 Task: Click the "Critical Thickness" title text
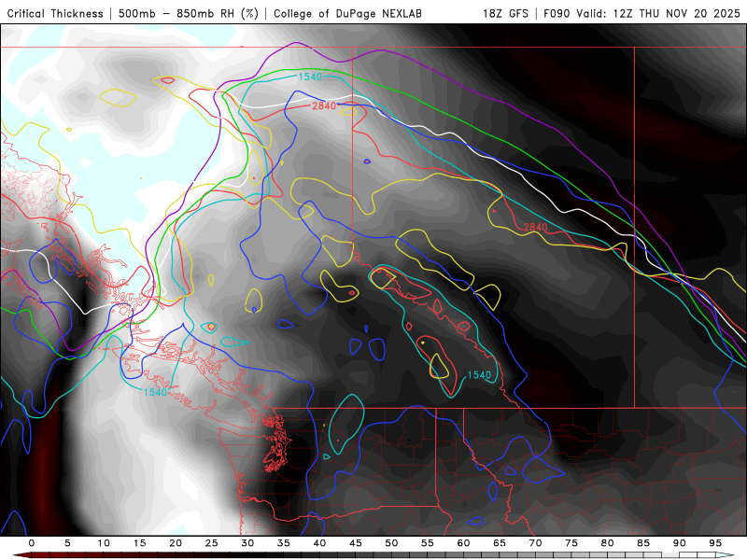coord(55,13)
